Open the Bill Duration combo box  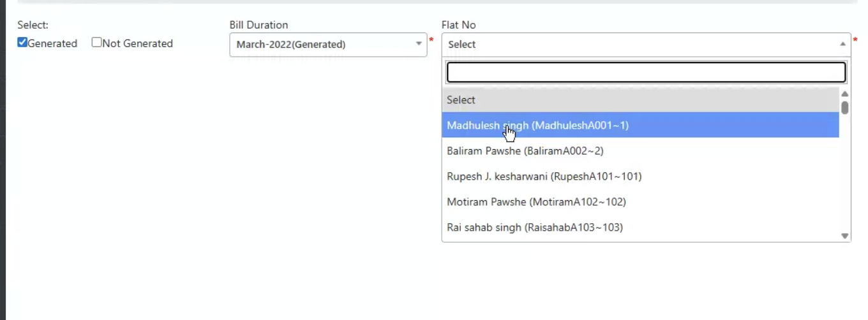coord(323,45)
